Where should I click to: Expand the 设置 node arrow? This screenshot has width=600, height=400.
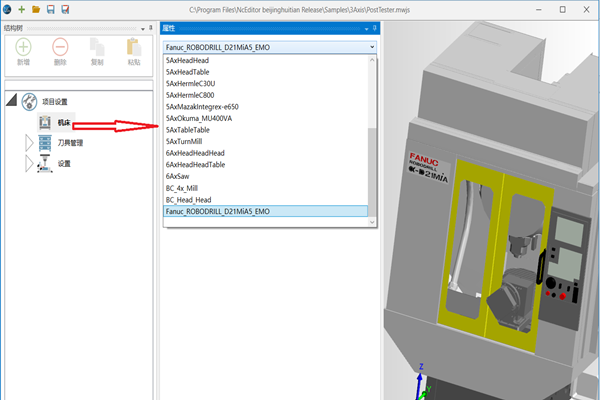tap(29, 164)
